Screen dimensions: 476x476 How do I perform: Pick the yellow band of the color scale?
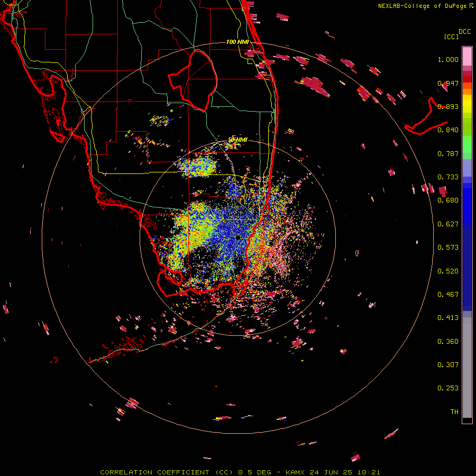tap(467, 104)
